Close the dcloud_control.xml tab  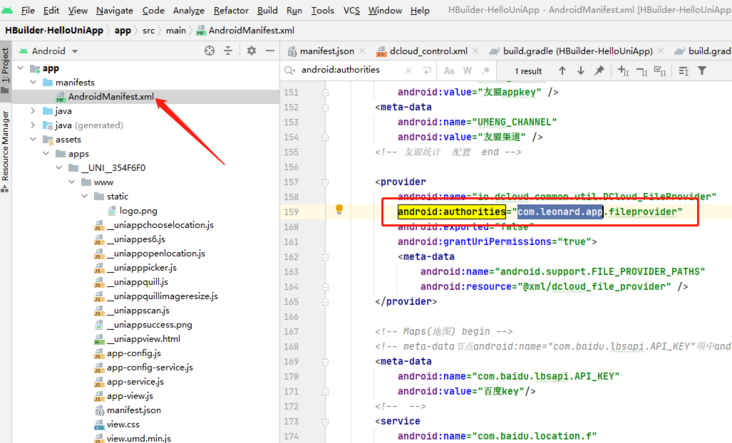click(475, 50)
